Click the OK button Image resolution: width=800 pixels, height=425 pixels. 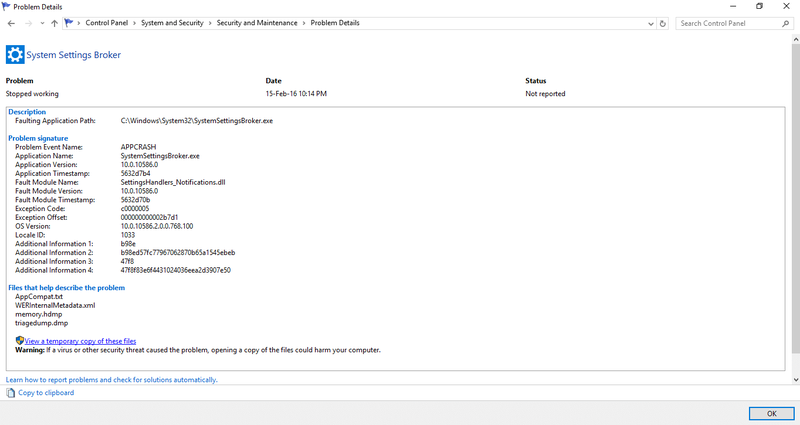pos(771,414)
